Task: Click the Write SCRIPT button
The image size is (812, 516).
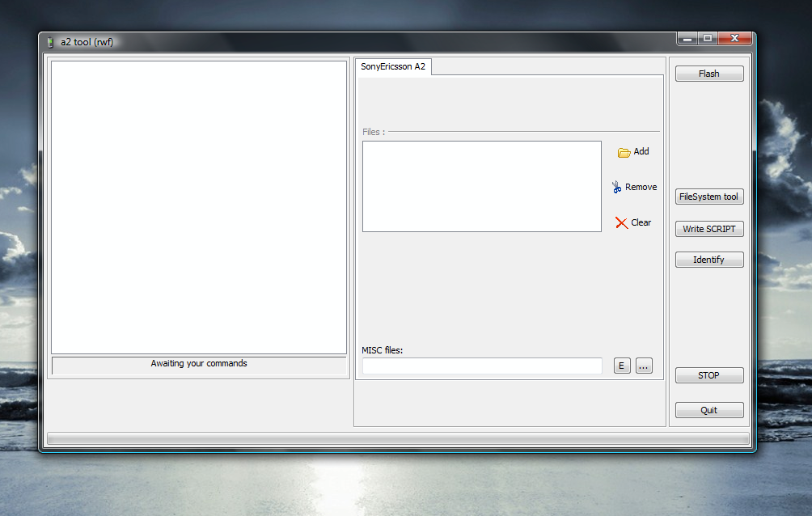Action: click(x=709, y=229)
